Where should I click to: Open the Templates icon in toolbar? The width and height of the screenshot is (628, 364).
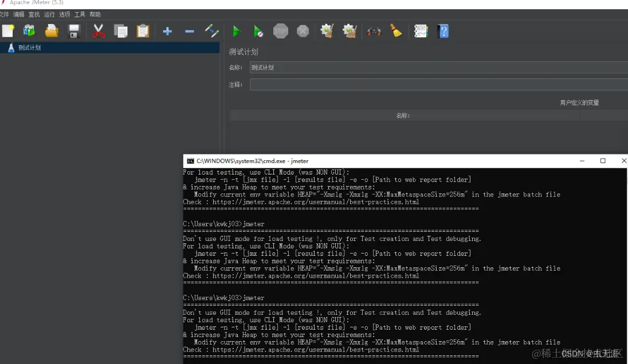point(29,31)
